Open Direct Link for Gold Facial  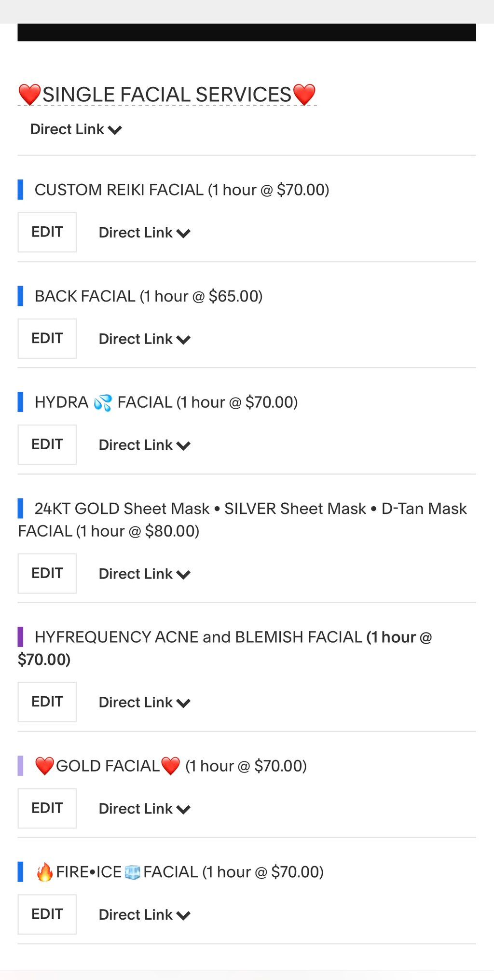(144, 809)
